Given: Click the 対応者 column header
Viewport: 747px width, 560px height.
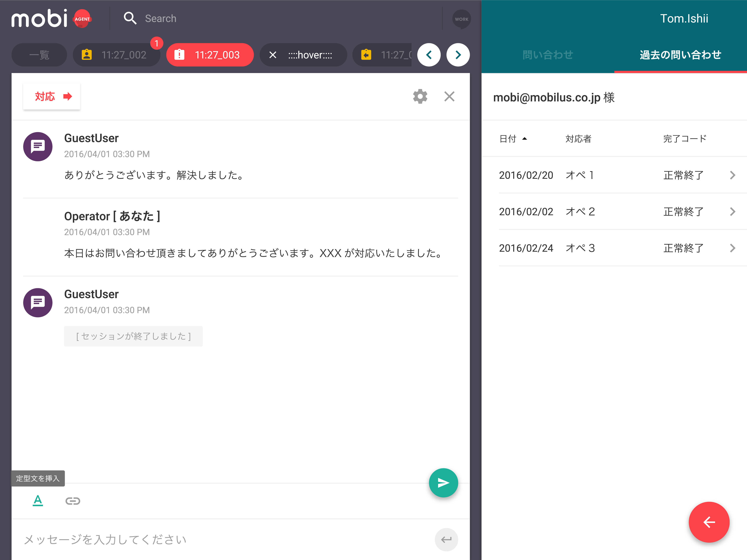Looking at the screenshot, I should pos(579,139).
